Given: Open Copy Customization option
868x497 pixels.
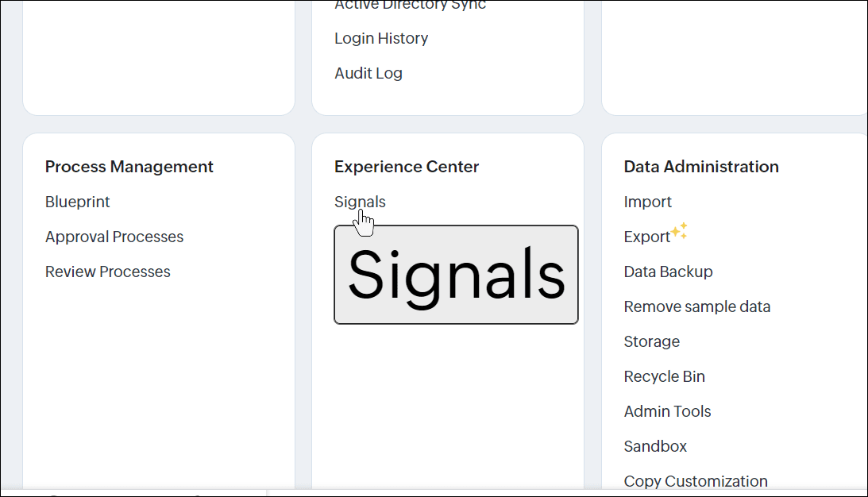Looking at the screenshot, I should (x=696, y=481).
